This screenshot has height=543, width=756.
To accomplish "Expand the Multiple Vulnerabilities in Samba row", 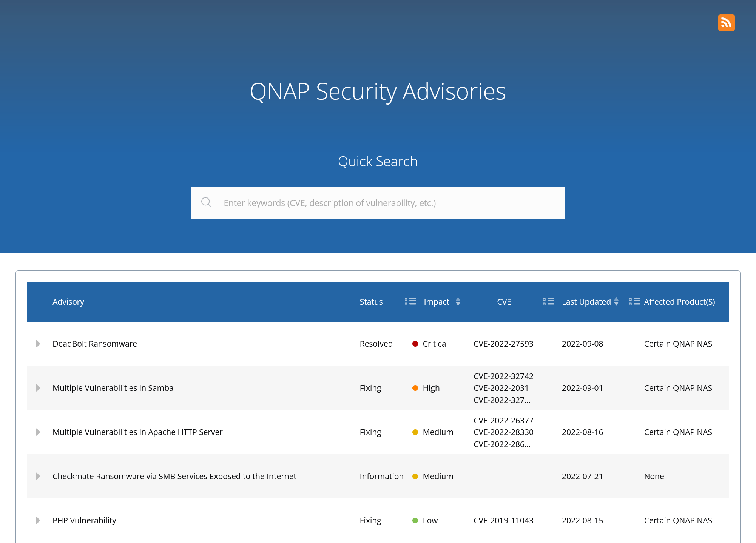I will [x=38, y=388].
